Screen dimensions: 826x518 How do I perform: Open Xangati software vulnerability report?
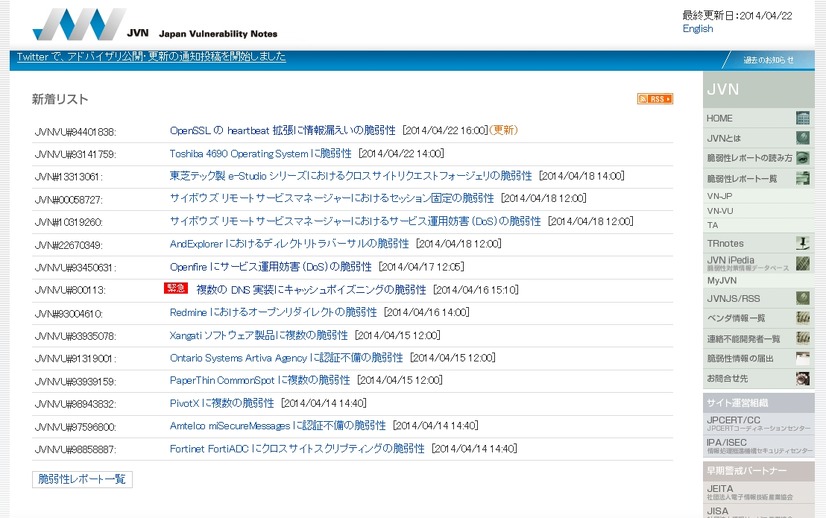(x=259, y=335)
